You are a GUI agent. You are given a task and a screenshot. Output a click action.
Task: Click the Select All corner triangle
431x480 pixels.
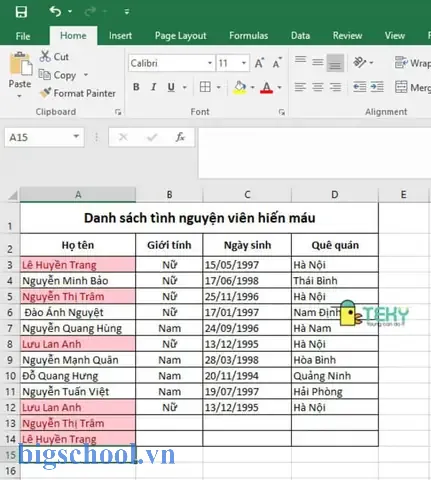coord(13,195)
